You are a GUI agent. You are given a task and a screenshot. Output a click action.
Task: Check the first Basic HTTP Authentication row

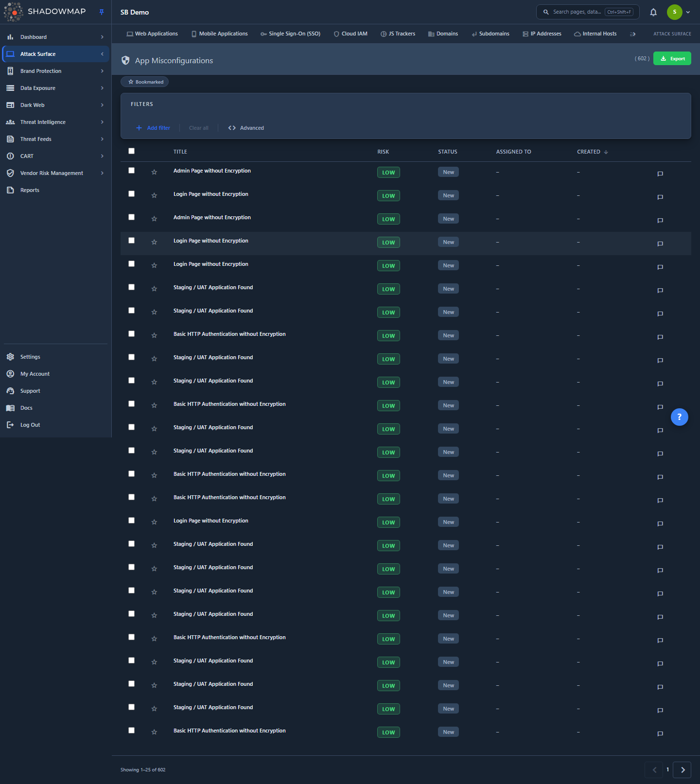(x=131, y=333)
